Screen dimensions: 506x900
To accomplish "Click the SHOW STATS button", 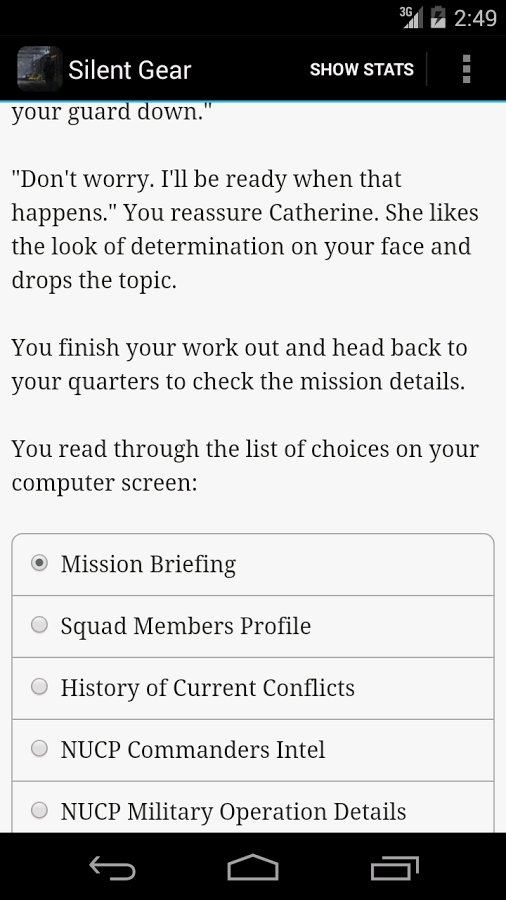I will (361, 69).
